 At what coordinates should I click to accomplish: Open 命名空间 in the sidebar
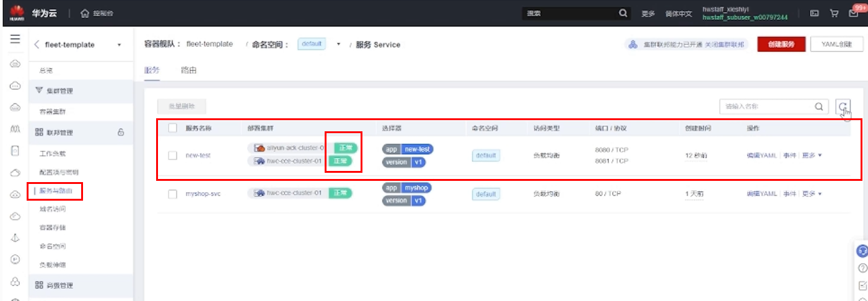(52, 246)
